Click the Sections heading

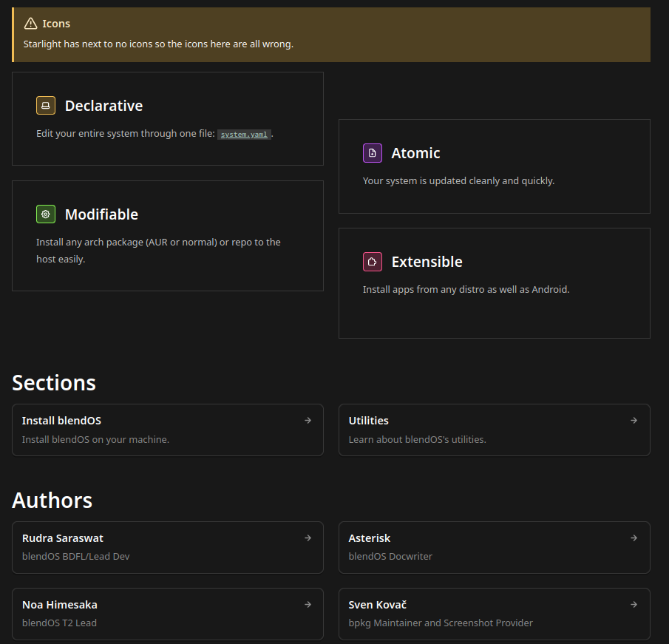pos(54,382)
